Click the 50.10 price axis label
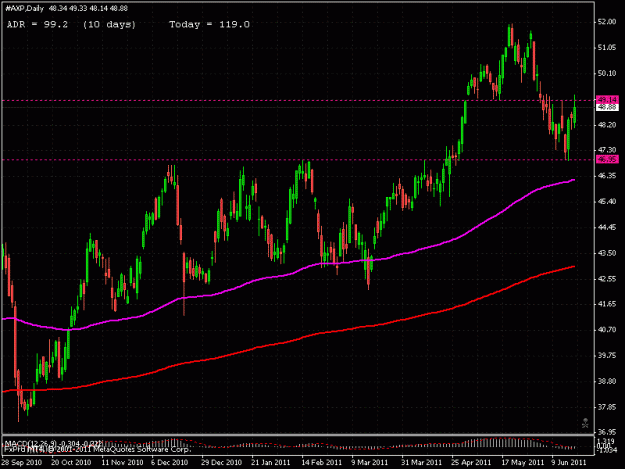The height and width of the screenshot is (469, 625). tap(607, 73)
